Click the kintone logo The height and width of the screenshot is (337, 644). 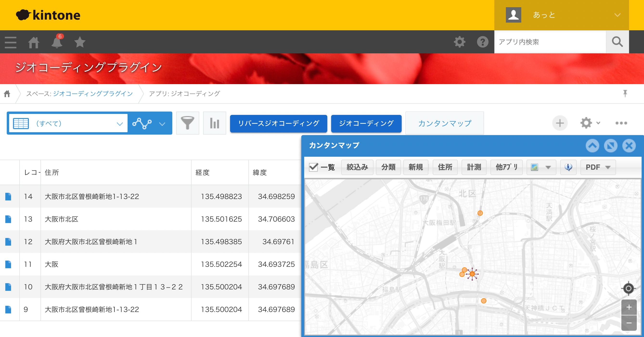click(x=48, y=15)
